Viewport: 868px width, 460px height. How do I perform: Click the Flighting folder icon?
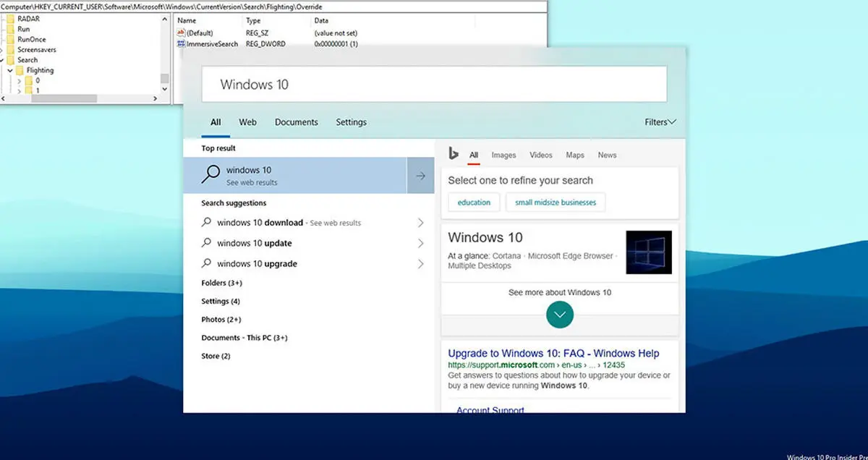(x=20, y=70)
